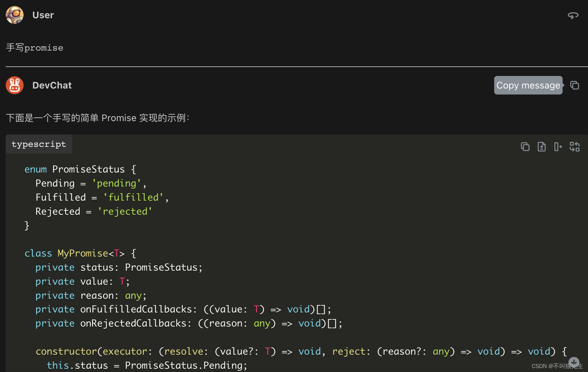This screenshot has width=588, height=372.
Task: Click the User astronaut avatar
Action: pos(15,15)
